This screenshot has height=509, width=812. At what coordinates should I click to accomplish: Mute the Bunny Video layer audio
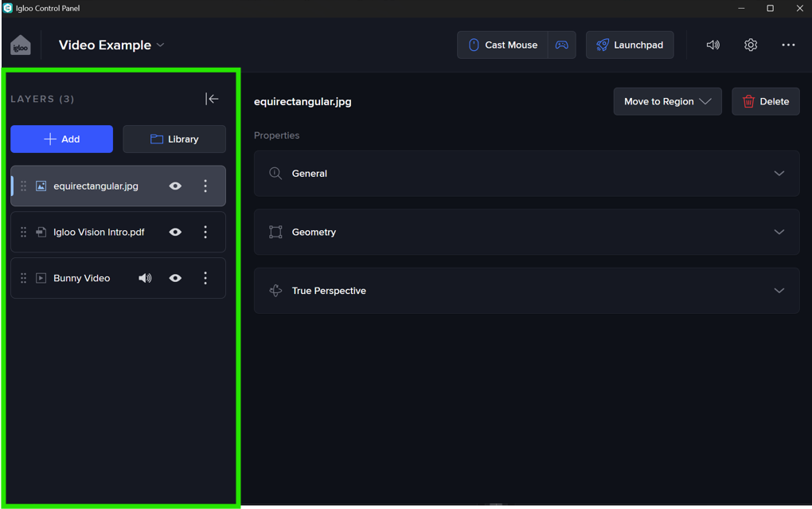(x=145, y=278)
